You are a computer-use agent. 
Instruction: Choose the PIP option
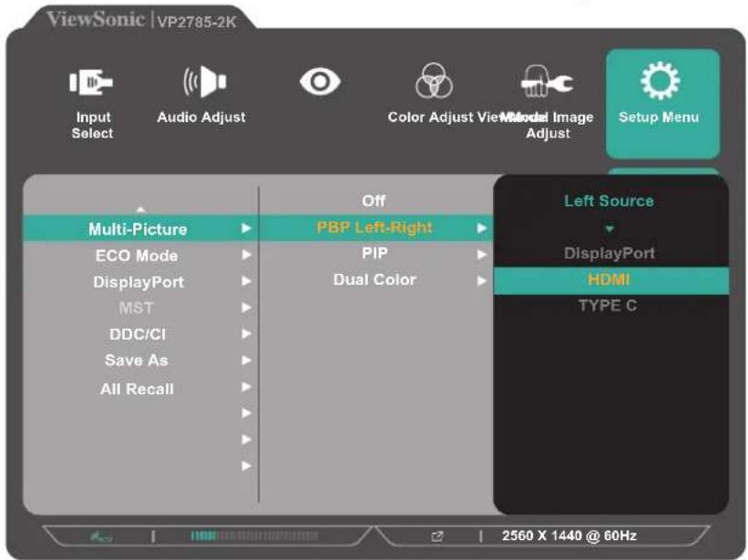coord(374,253)
